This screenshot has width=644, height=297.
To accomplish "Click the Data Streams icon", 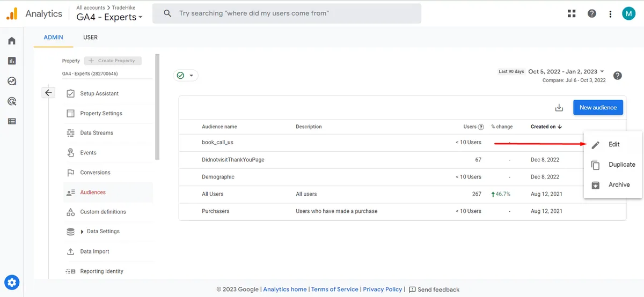I will pyautogui.click(x=70, y=133).
